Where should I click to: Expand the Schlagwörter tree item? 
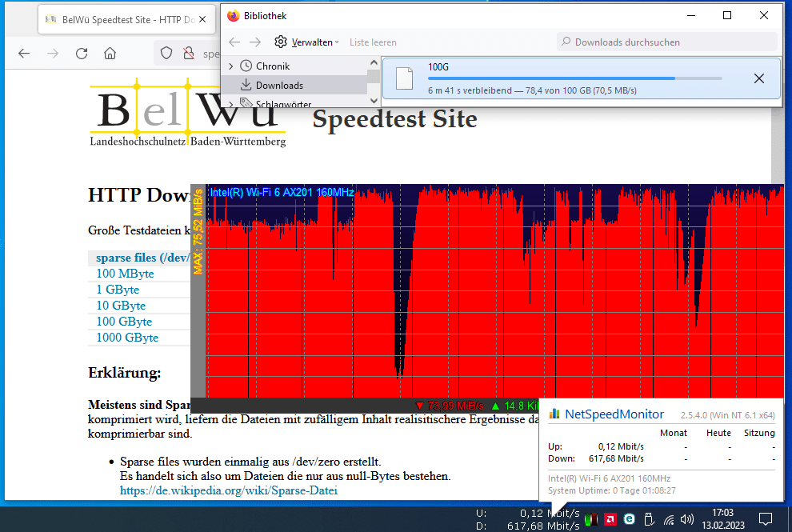click(231, 103)
